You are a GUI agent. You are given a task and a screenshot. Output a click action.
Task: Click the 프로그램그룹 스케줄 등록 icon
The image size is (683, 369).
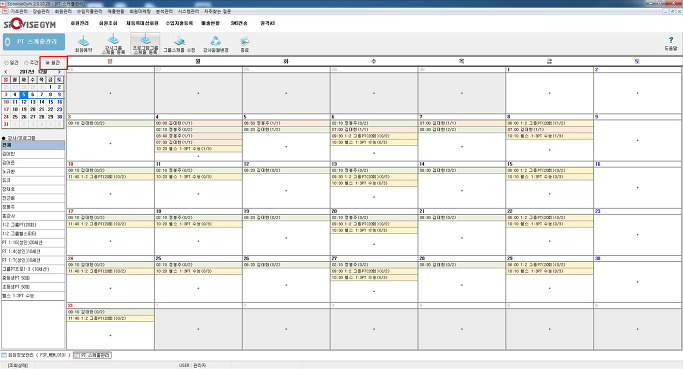pos(145,44)
